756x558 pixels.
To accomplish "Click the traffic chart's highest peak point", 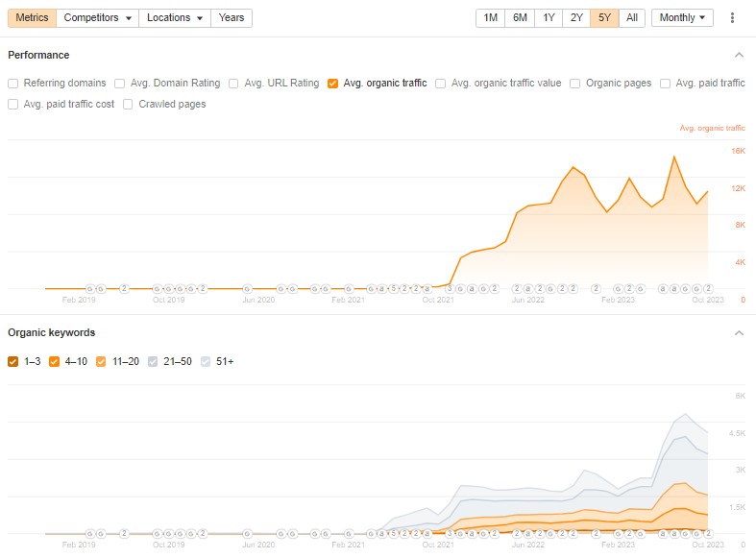I will pos(674,157).
